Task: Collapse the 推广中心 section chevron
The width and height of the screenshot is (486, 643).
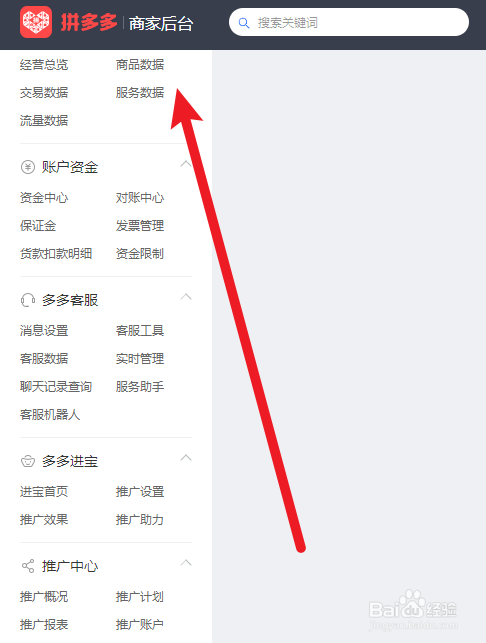Action: (x=186, y=563)
